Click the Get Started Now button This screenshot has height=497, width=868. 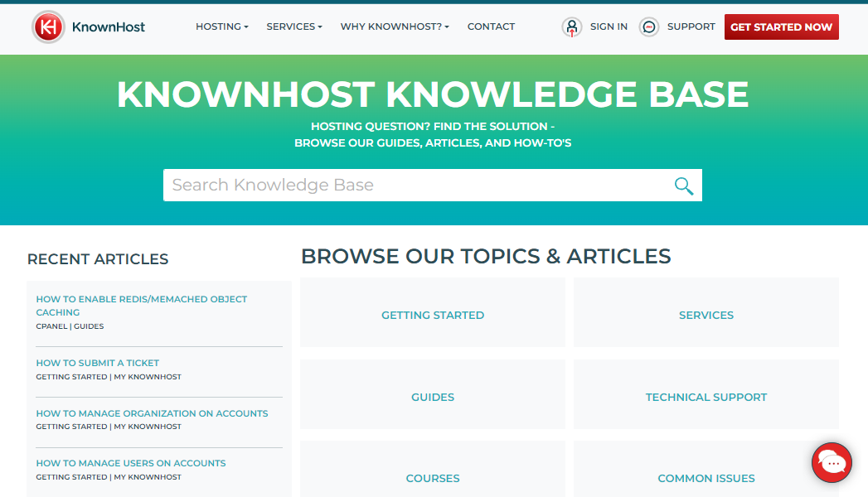coord(781,27)
